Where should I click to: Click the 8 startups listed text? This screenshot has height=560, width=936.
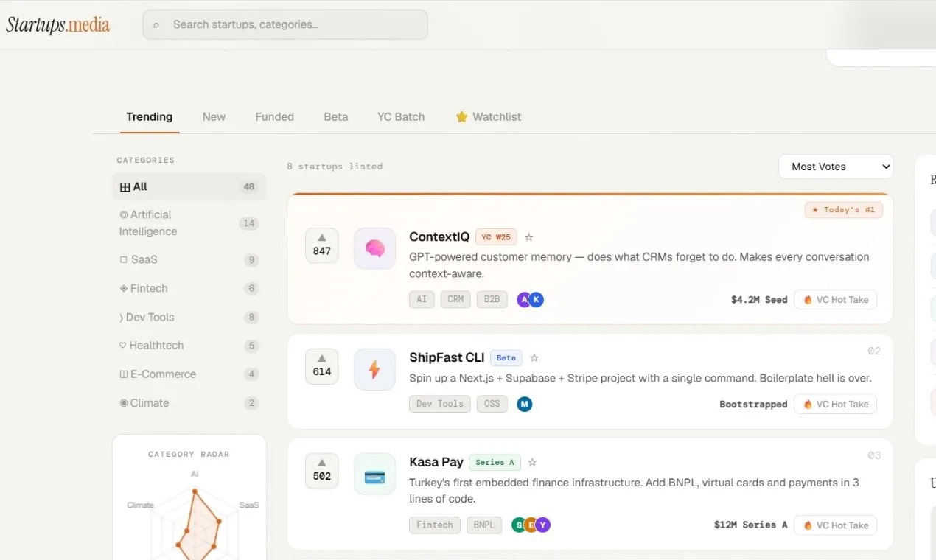tap(335, 167)
